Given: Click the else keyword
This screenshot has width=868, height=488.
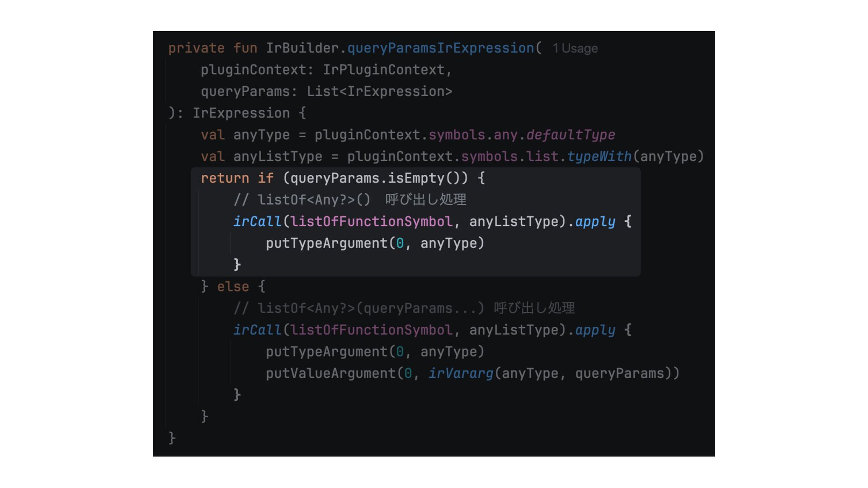Looking at the screenshot, I should [x=233, y=286].
